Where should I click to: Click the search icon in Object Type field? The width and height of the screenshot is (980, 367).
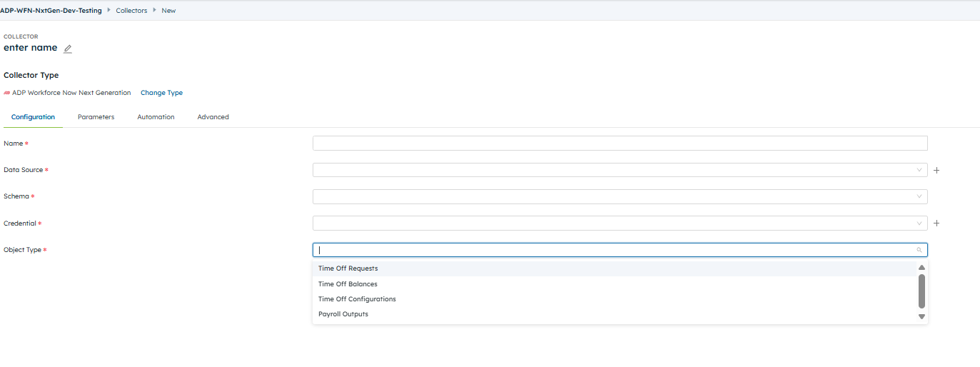[x=919, y=251]
